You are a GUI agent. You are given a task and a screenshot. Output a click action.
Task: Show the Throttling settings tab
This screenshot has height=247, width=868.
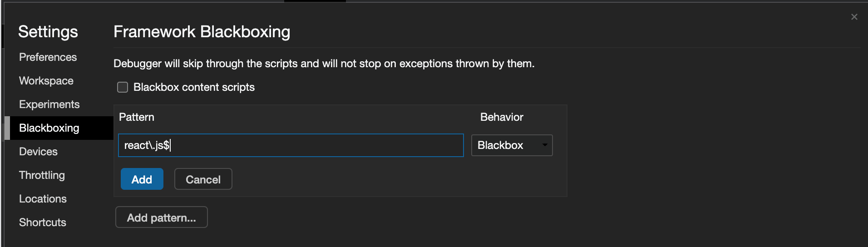point(42,175)
